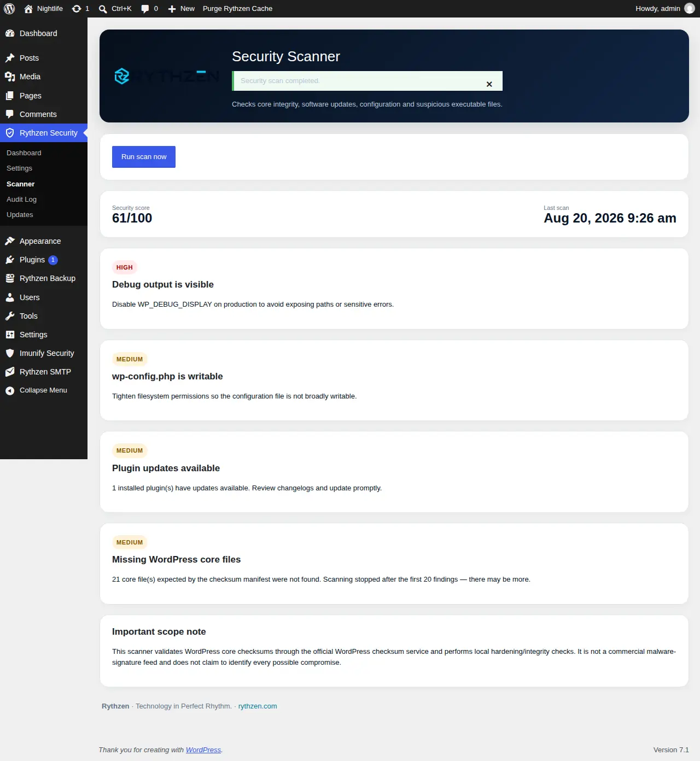Click the last scan date value

610,218
